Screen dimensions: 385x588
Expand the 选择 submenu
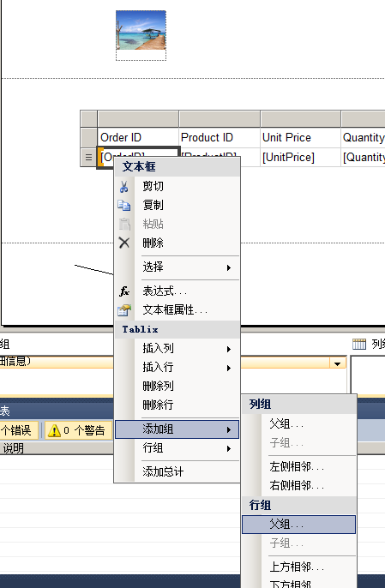pyautogui.click(x=177, y=267)
